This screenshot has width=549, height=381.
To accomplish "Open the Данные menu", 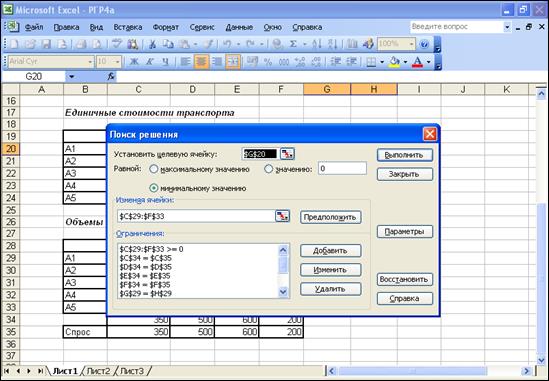I will (239, 27).
